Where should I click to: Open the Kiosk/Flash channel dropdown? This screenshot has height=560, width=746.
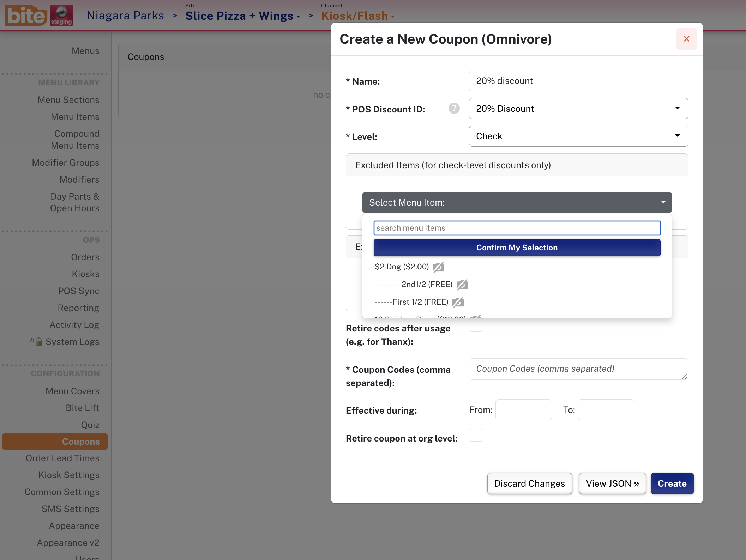point(358,16)
